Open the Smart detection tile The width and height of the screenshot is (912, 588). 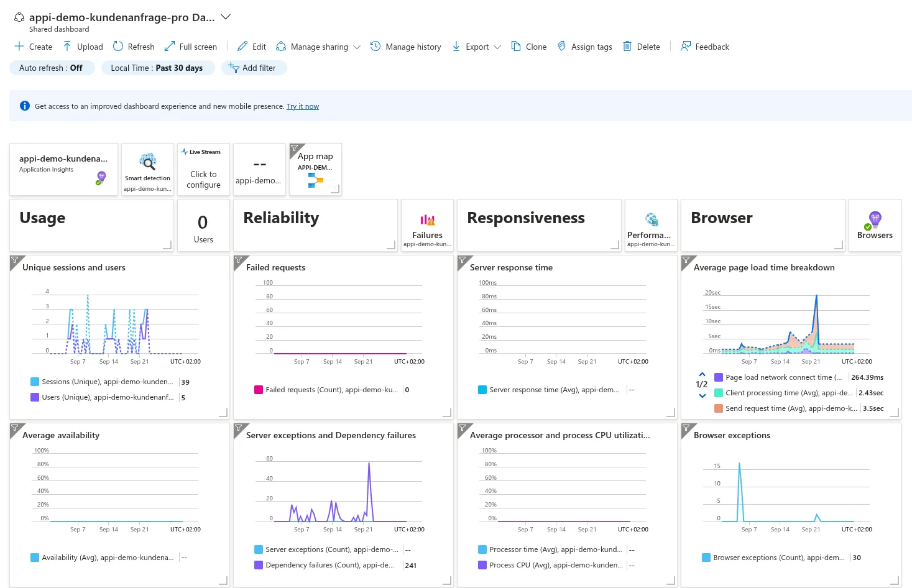coord(147,170)
